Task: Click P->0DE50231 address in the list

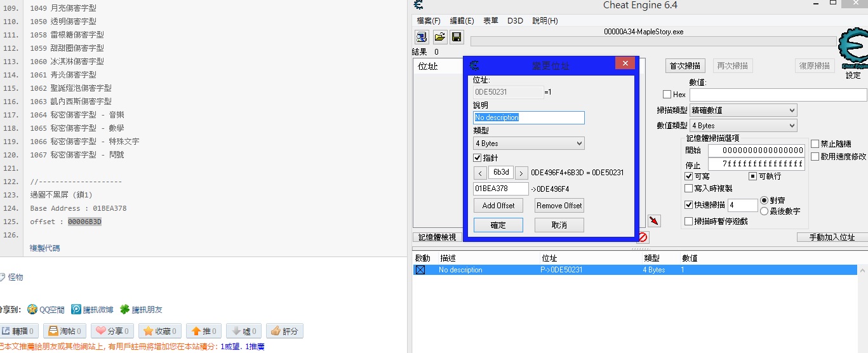Action: [561, 270]
